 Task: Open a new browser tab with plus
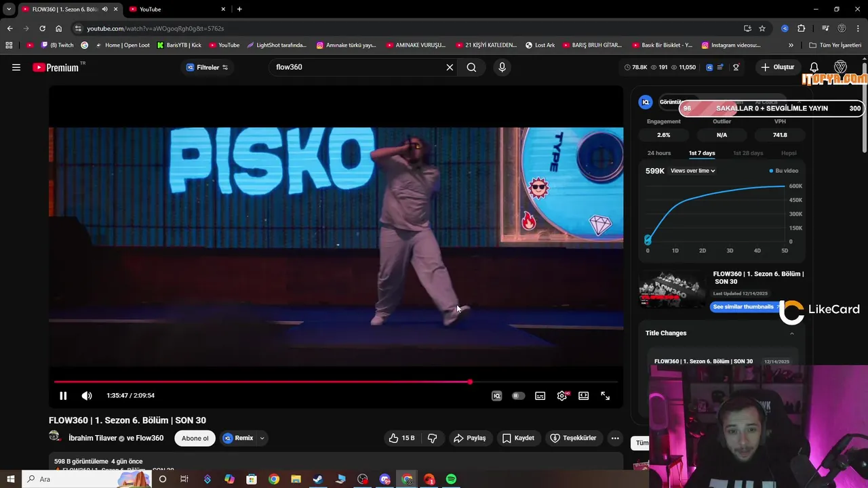click(x=239, y=9)
